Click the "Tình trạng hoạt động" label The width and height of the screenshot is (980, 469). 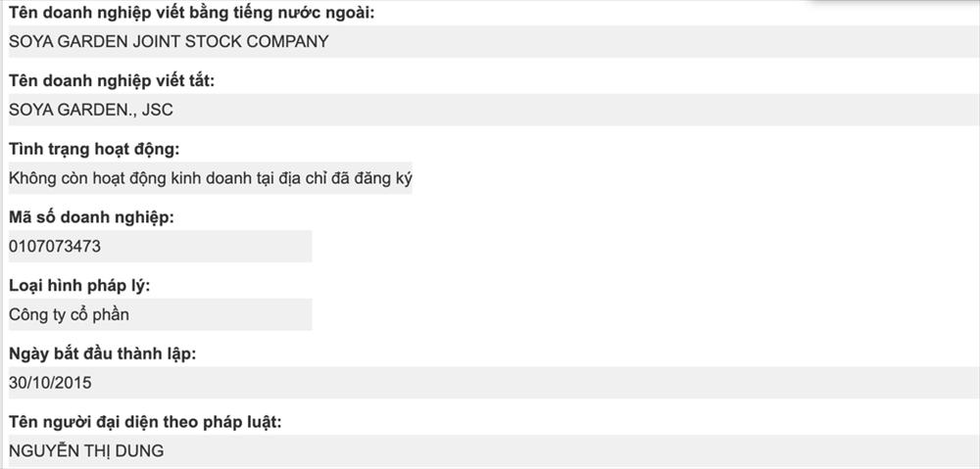click(x=93, y=149)
